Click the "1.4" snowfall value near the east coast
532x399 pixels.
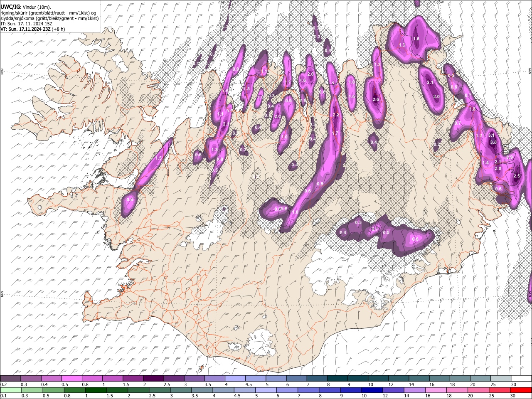tap(486, 163)
